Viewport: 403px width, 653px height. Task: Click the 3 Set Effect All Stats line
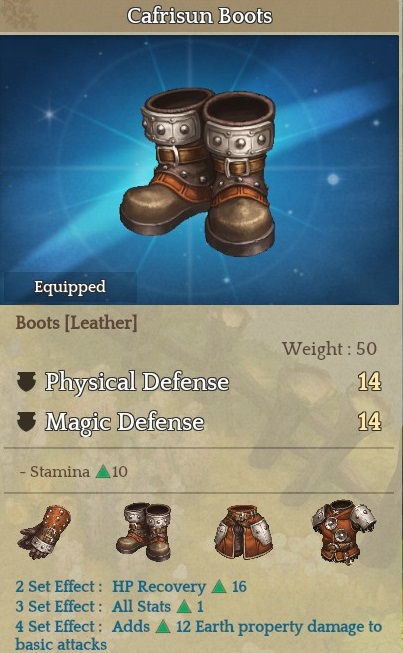[x=109, y=607]
